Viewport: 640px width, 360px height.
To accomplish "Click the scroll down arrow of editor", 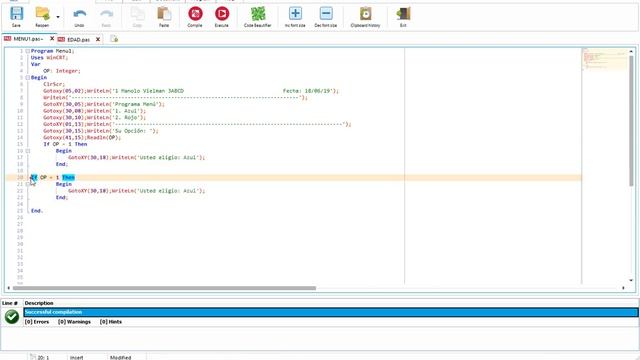I will coord(631,280).
